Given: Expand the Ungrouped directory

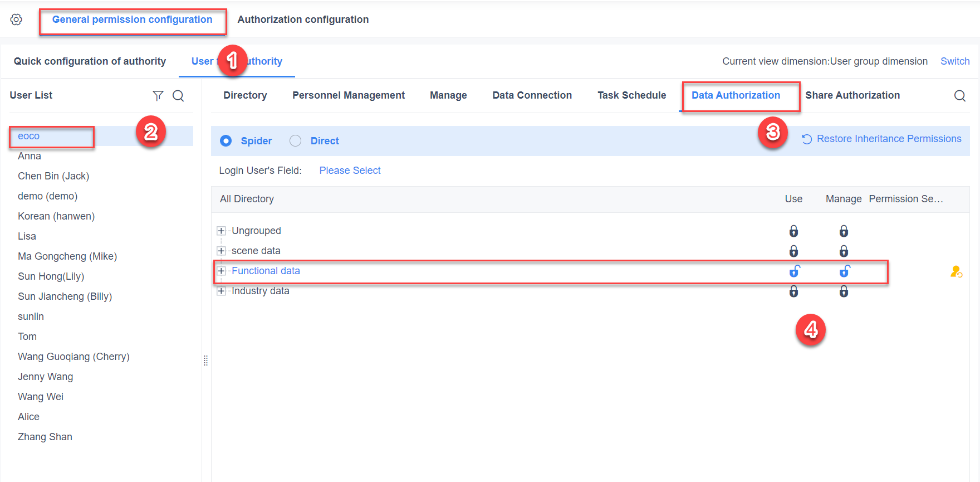Looking at the screenshot, I should pos(221,231).
